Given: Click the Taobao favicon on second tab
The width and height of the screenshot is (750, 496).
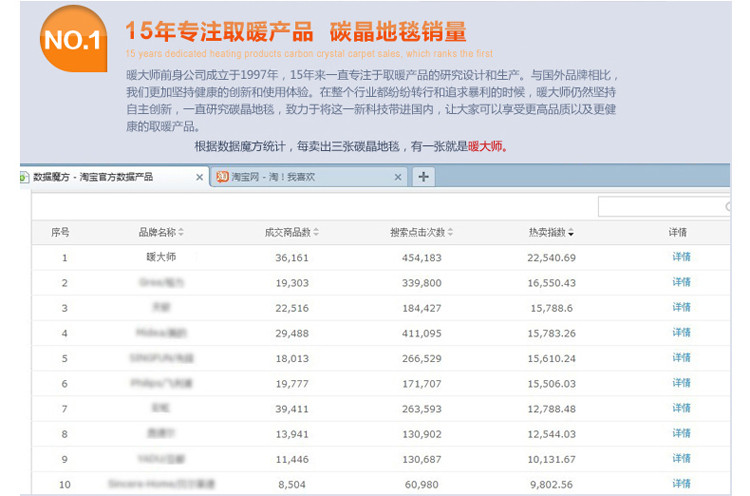Looking at the screenshot, I should (x=222, y=177).
